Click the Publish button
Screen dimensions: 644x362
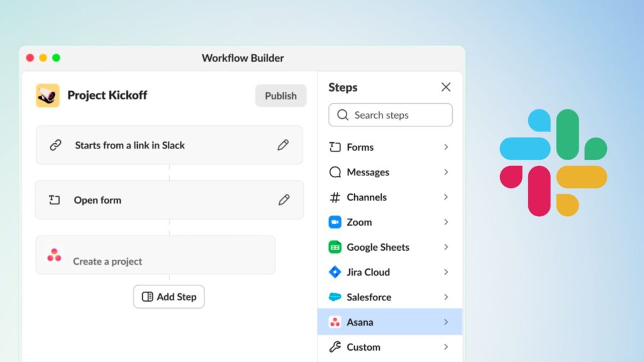coord(280,96)
